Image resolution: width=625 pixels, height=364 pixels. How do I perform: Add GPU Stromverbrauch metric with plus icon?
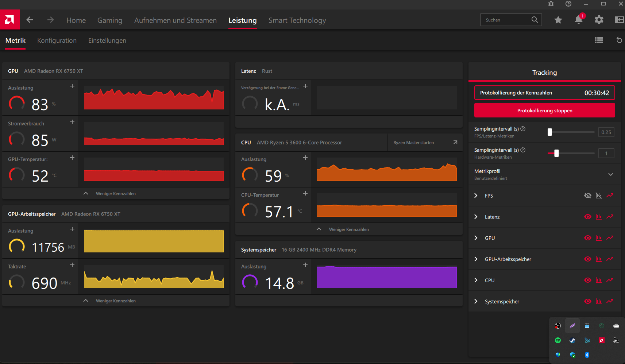click(72, 122)
